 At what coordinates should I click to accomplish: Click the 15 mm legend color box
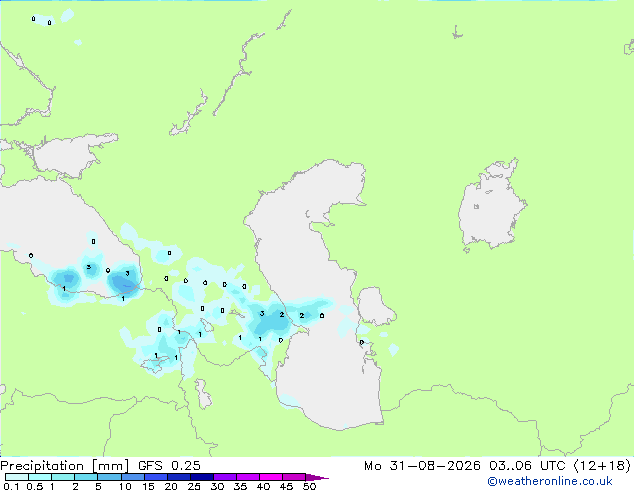[156, 477]
